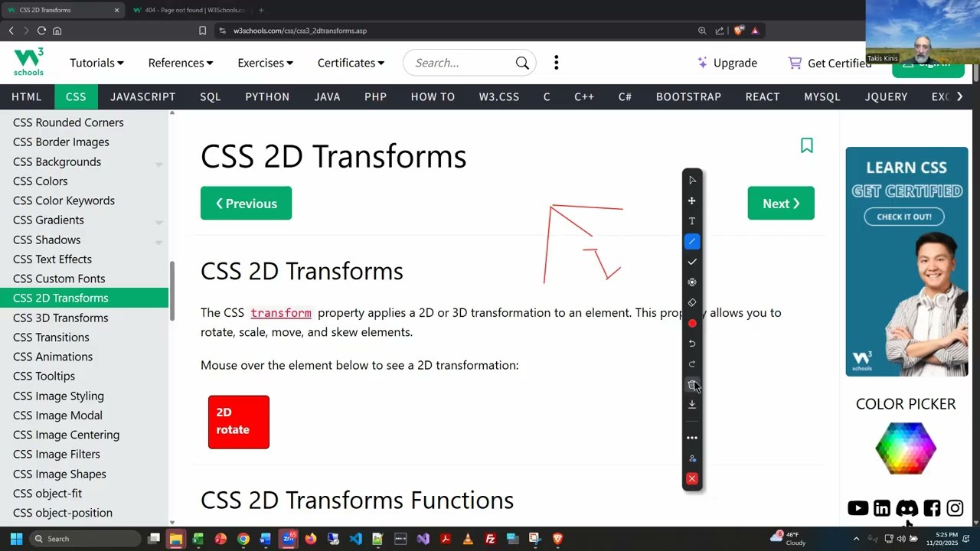This screenshot has height=551, width=980.
Task: Select the blue Draw line tool
Action: pos(692,242)
